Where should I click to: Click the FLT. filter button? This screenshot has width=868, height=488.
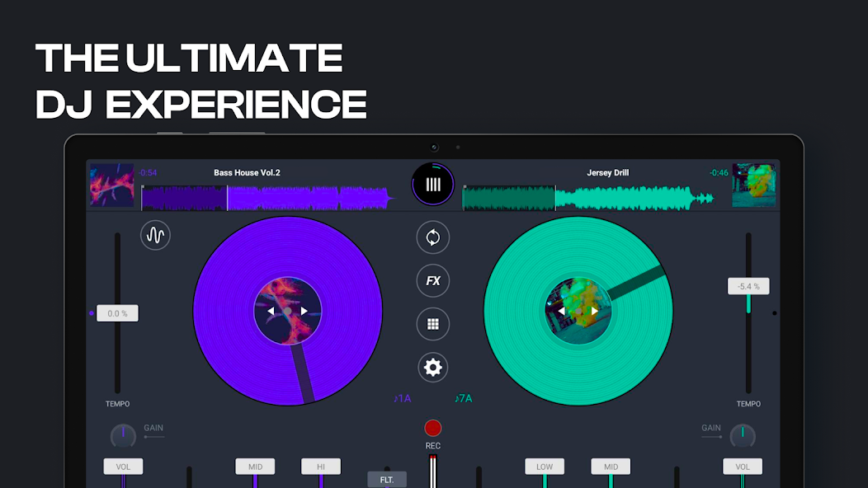coord(386,479)
